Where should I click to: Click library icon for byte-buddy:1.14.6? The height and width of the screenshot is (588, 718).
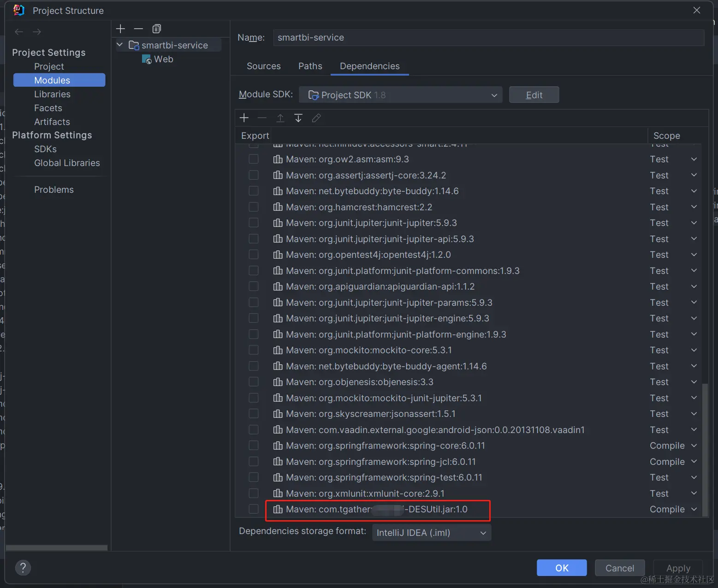[x=278, y=191]
